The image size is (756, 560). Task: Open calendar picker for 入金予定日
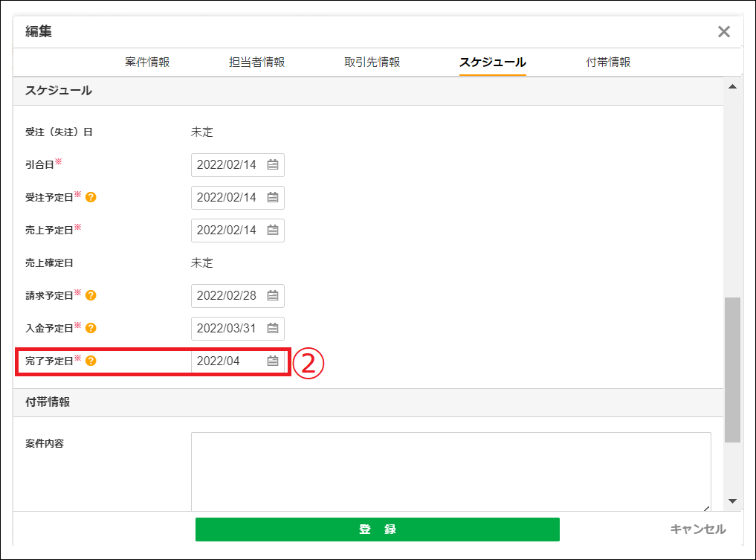273,329
